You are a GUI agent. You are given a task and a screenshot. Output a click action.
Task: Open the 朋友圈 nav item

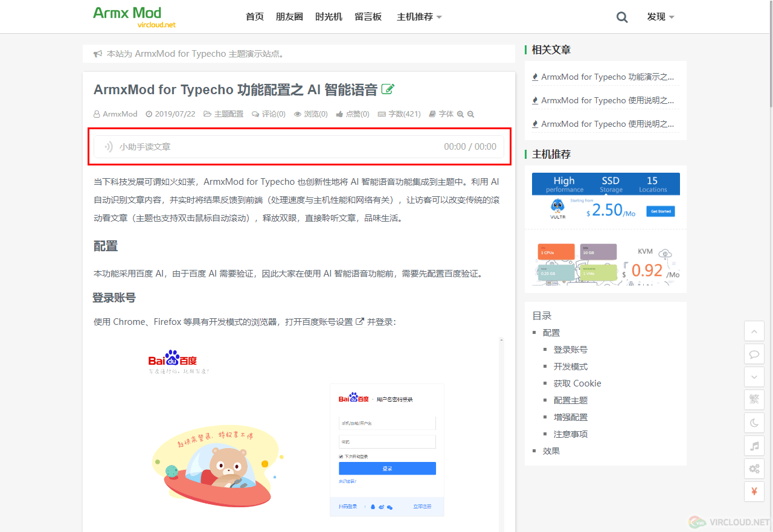point(289,17)
